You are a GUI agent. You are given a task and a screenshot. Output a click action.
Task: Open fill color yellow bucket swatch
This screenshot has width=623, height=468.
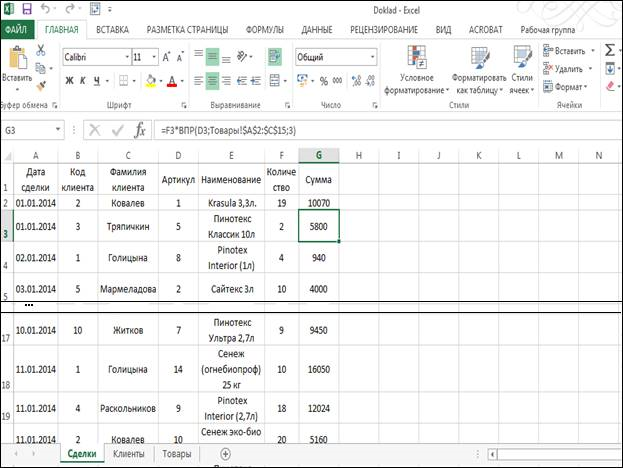coord(151,81)
